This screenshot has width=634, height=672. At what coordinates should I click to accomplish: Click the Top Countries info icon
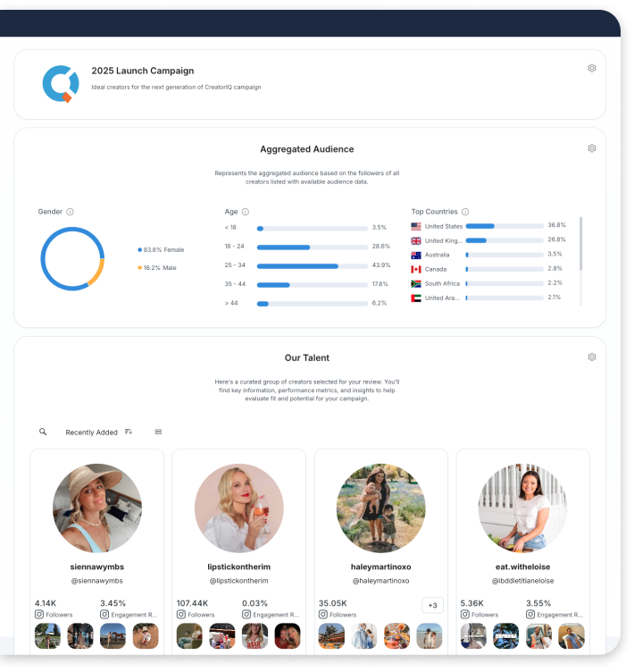click(x=465, y=212)
